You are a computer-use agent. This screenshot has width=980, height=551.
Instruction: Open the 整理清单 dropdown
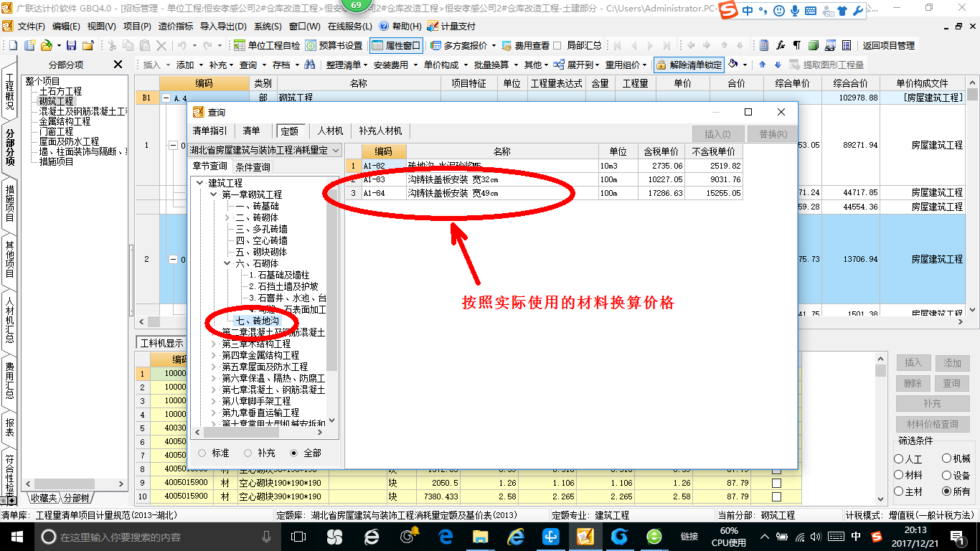pyautogui.click(x=347, y=65)
